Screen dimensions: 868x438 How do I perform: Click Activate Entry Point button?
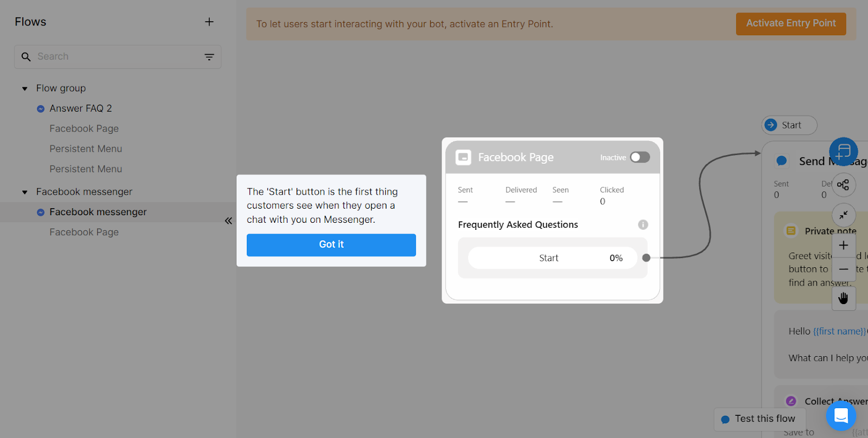pos(790,23)
